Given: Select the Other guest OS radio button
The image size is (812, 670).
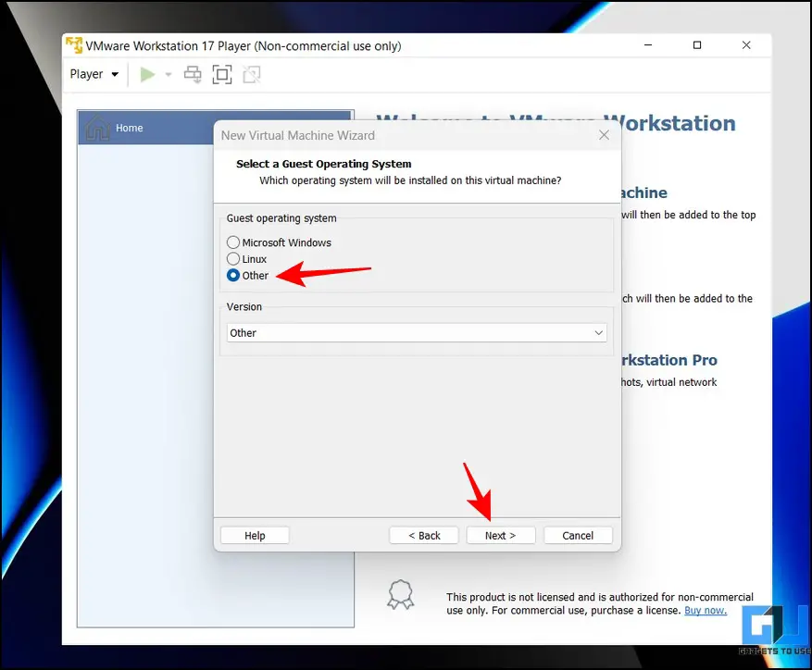Looking at the screenshot, I should [x=233, y=276].
